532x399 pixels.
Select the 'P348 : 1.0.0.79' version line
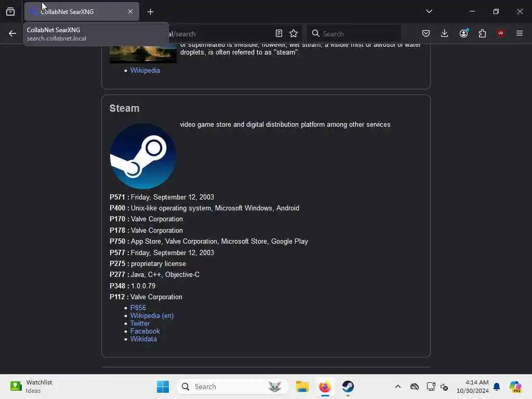(x=132, y=286)
